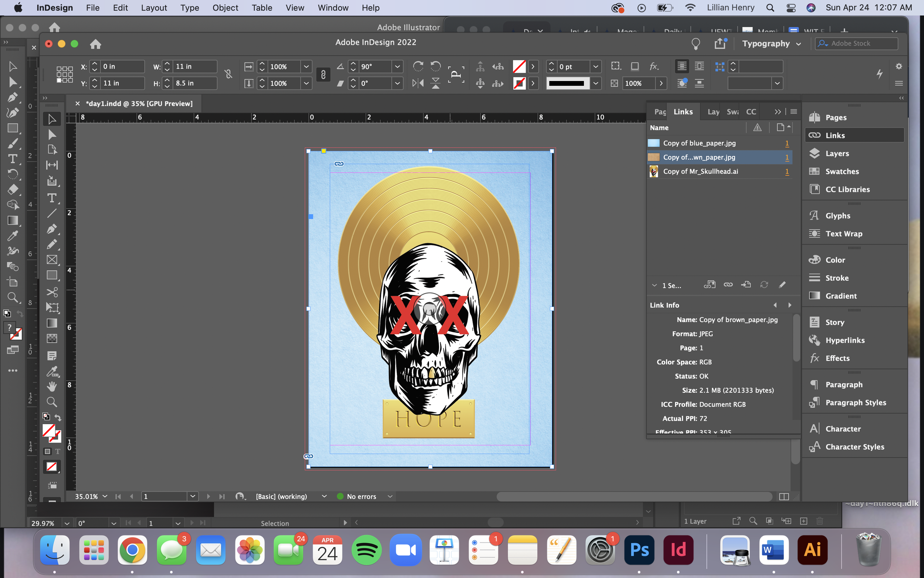This screenshot has width=924, height=578.
Task: Click the Fill color swatch in the toolbar
Action: (49, 431)
